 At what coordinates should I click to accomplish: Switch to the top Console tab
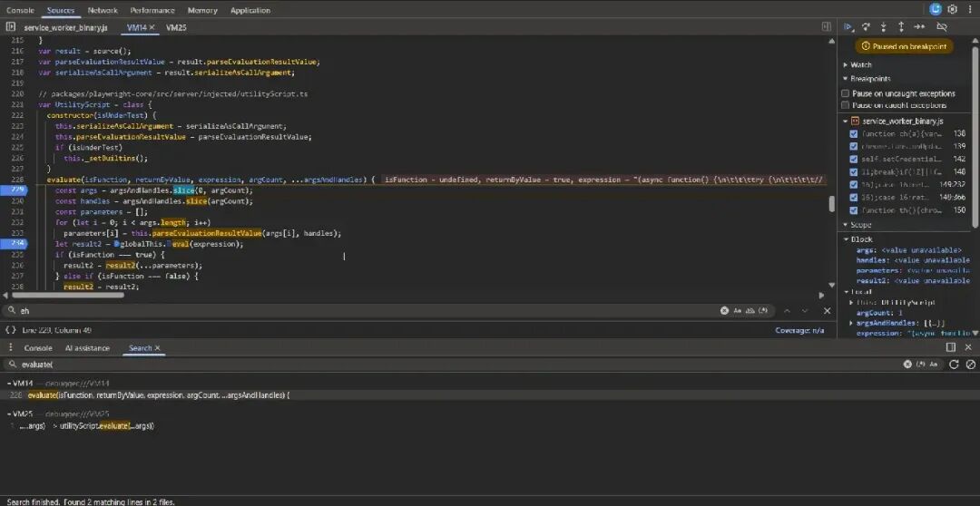(x=20, y=10)
